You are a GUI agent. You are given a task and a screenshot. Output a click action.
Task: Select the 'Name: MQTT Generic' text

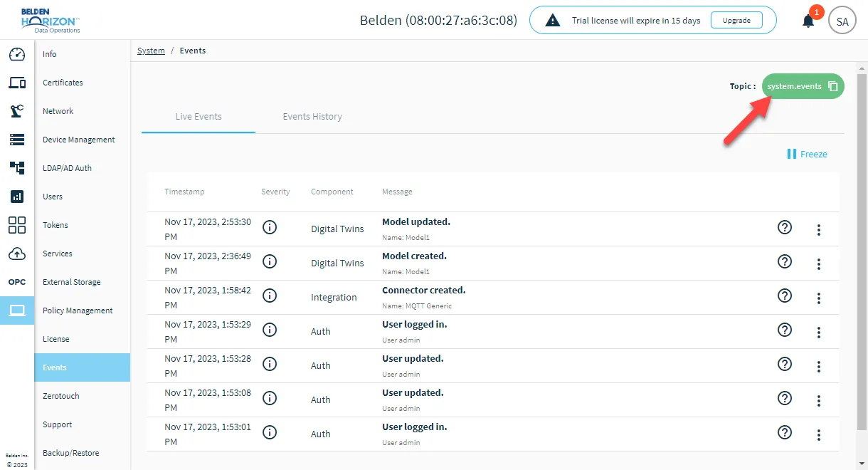[x=417, y=306]
